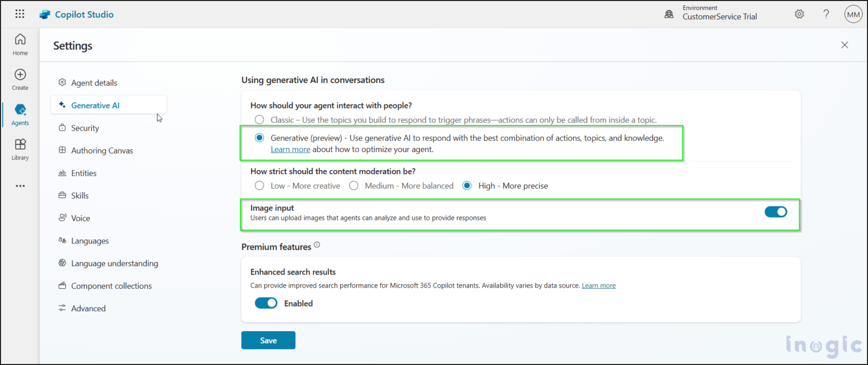Click the Premium features info icon
868x365 pixels.
tap(317, 244)
